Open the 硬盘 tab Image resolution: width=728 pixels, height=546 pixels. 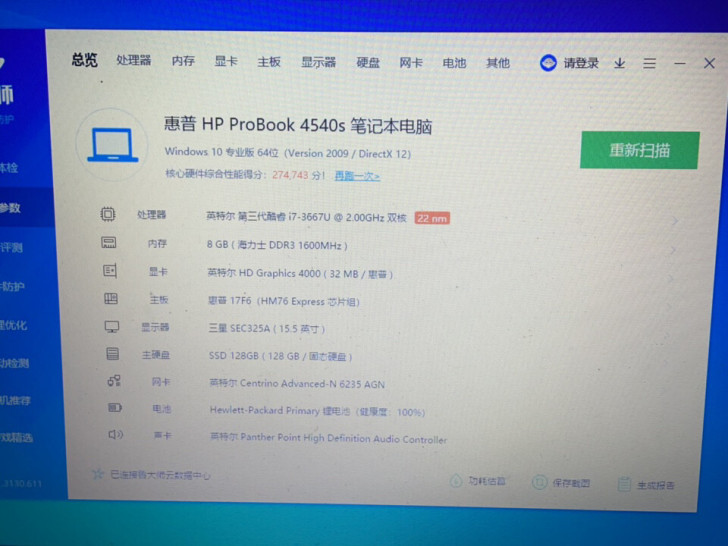click(368, 63)
